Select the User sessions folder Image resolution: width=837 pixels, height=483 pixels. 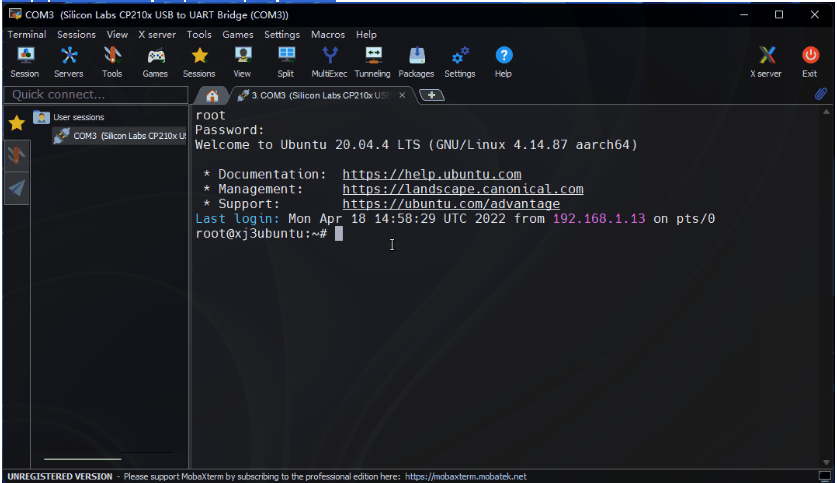coord(69,117)
